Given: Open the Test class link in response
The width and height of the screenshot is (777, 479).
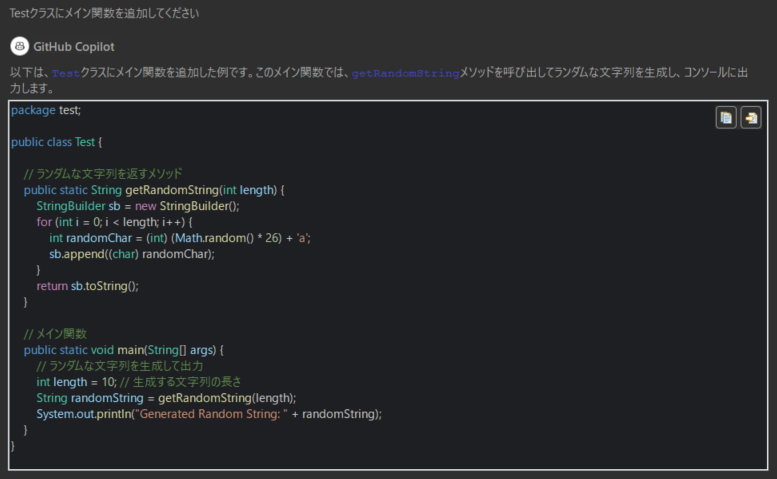Looking at the screenshot, I should click(x=66, y=74).
